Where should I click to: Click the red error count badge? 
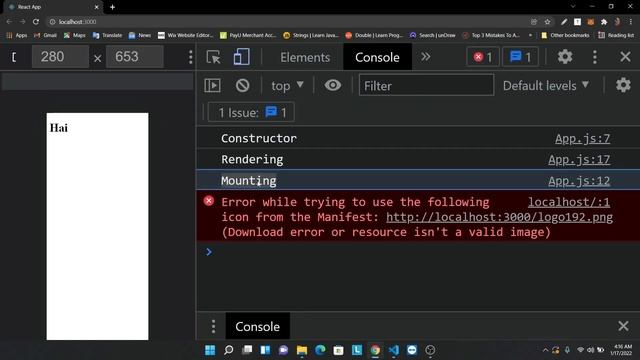[482, 57]
